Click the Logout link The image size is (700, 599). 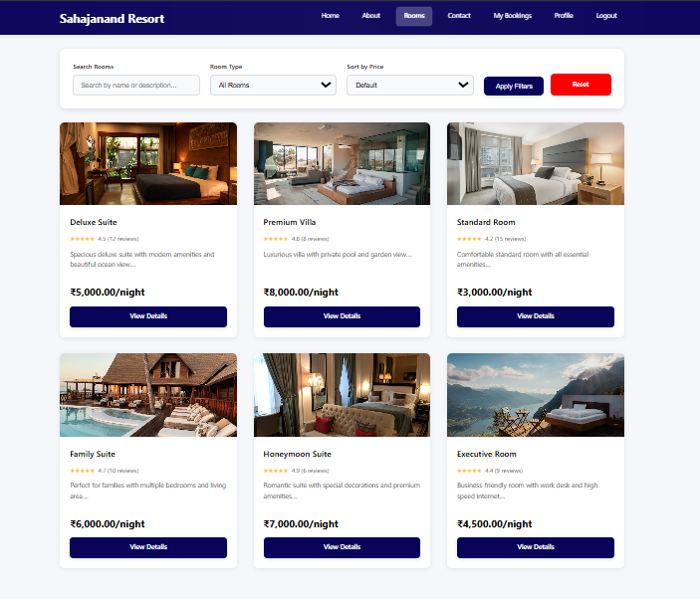(x=606, y=16)
